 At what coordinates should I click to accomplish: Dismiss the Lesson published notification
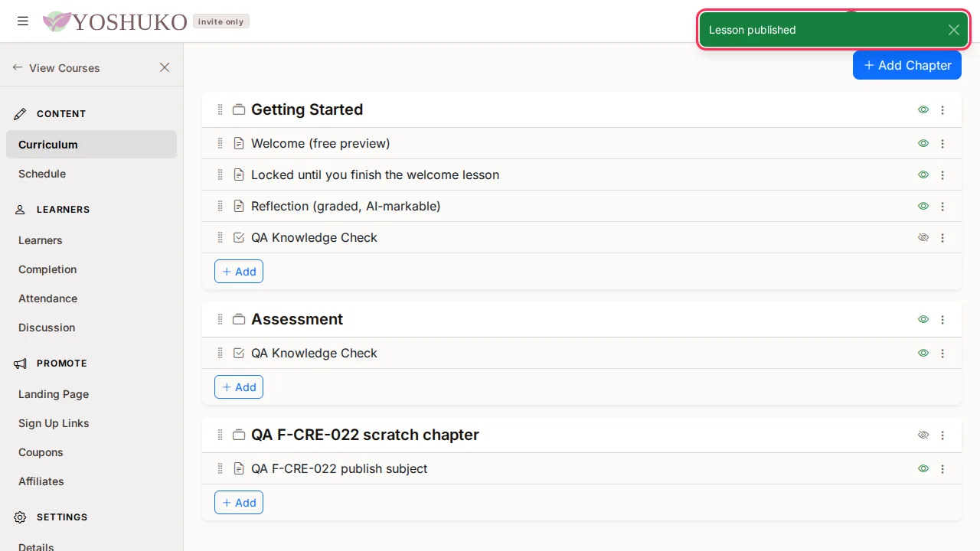tap(953, 30)
